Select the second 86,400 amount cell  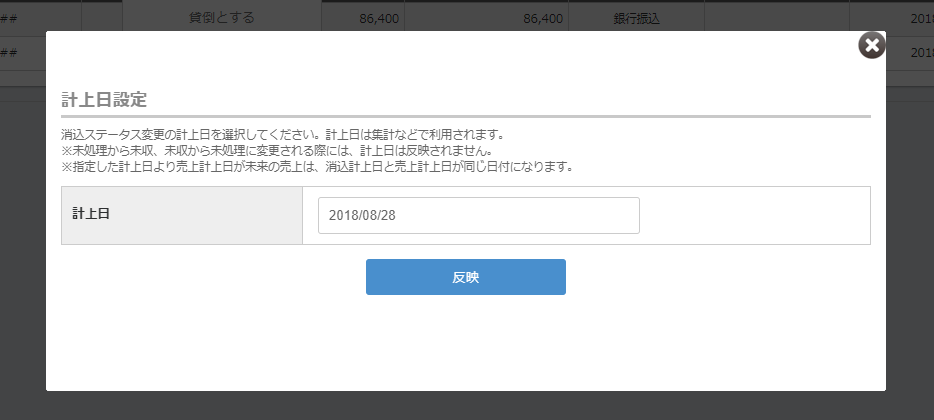[x=487, y=18]
